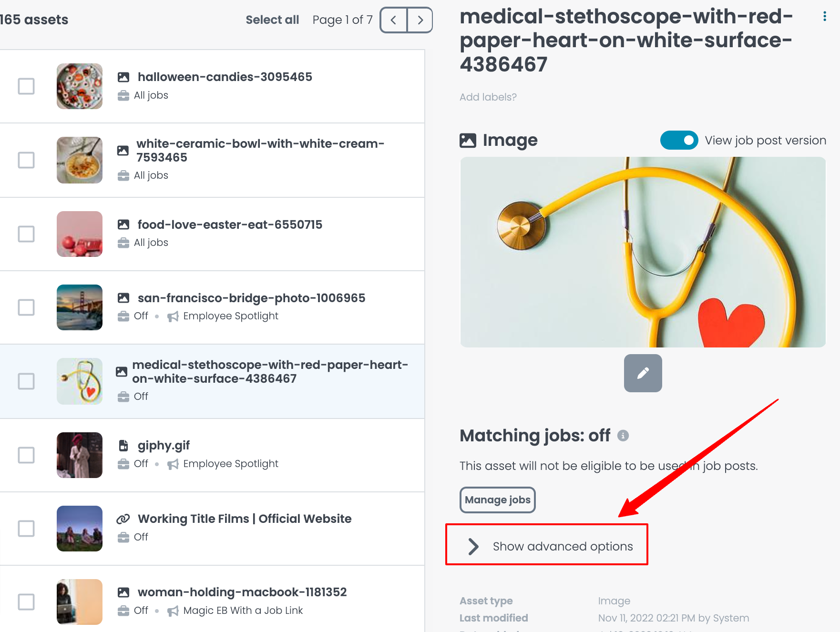
Task: Click the Manage jobs button
Action: tap(497, 499)
